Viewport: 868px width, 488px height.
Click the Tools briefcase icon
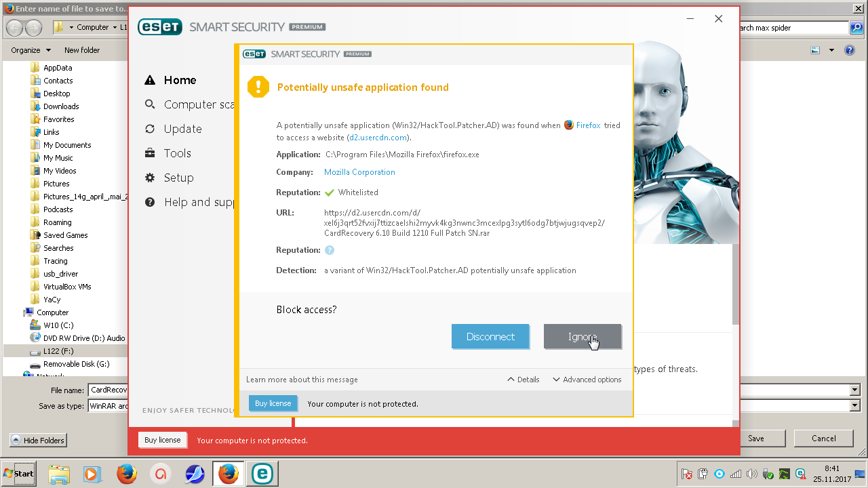[150, 153]
